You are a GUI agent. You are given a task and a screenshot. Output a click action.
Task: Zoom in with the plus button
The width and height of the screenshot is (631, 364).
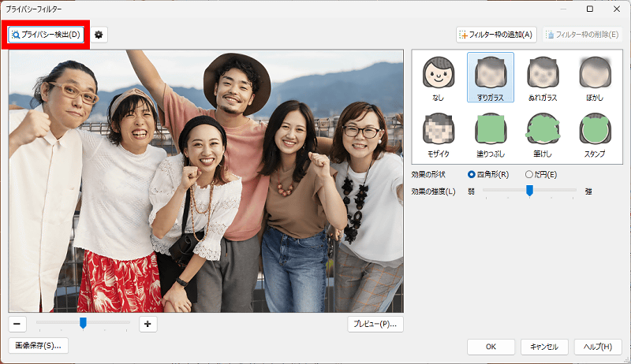pos(147,323)
